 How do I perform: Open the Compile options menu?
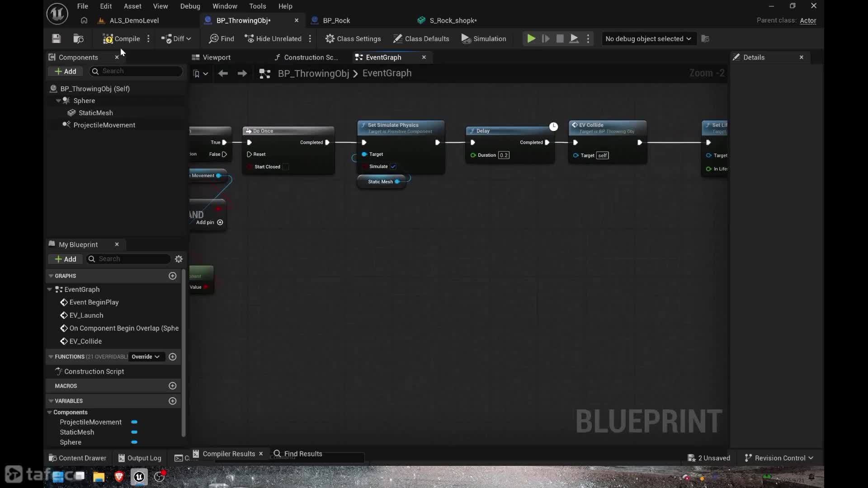[148, 39]
